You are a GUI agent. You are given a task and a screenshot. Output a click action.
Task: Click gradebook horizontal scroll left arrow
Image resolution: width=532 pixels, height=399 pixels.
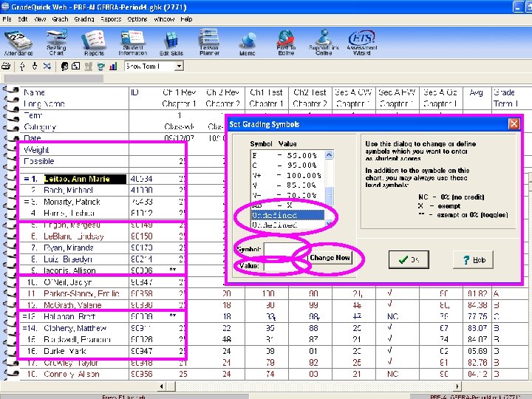[162, 386]
